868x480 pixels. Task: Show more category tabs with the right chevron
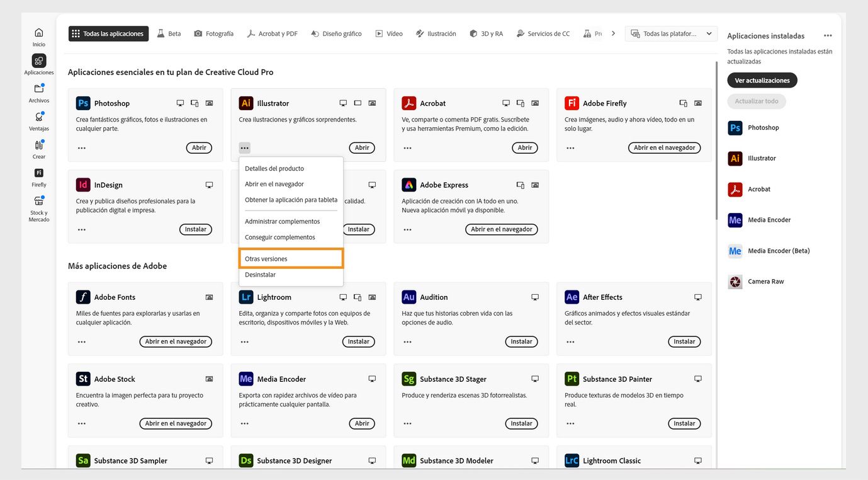[x=613, y=34]
